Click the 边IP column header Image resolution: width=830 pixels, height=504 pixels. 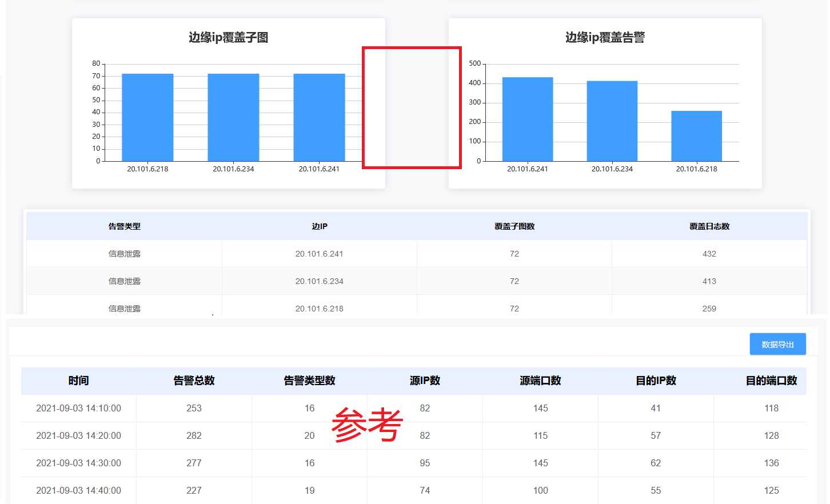click(x=320, y=226)
